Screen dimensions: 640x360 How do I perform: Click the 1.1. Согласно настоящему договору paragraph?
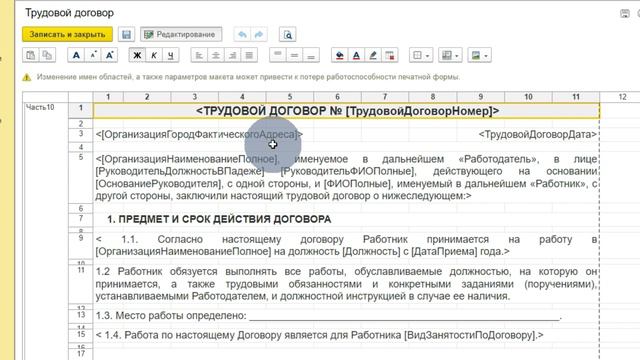click(346, 245)
